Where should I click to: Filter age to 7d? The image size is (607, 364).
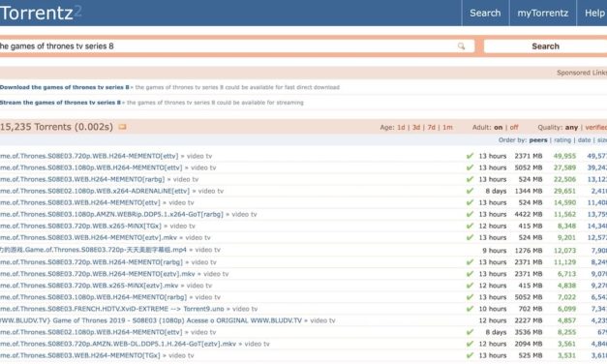click(x=431, y=128)
